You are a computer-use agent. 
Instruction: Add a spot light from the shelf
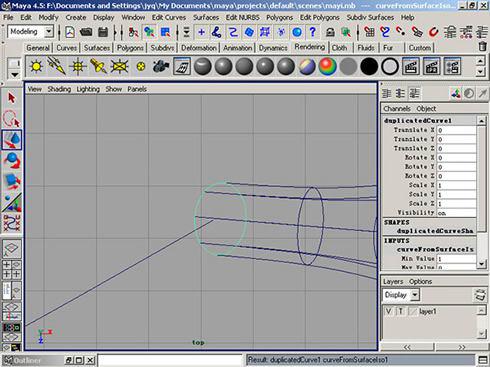click(98, 66)
